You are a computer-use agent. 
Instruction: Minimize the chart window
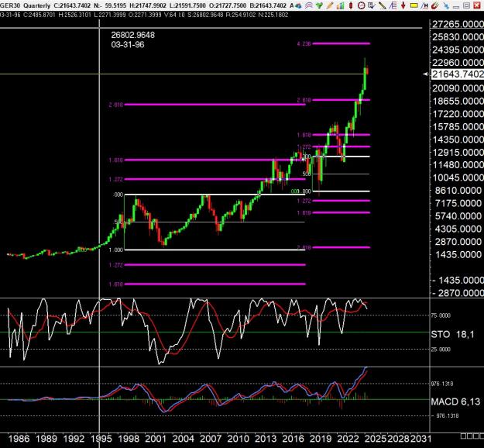pyautogui.click(x=456, y=6)
